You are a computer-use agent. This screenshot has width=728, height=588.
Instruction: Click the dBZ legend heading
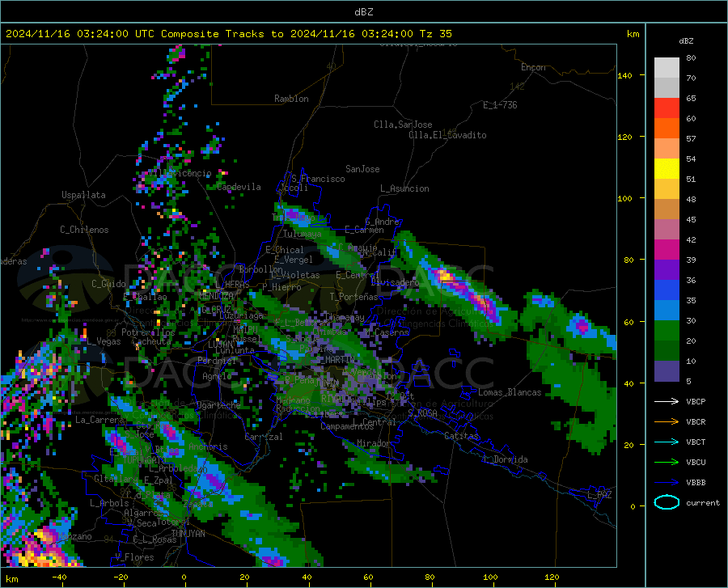pos(686,40)
